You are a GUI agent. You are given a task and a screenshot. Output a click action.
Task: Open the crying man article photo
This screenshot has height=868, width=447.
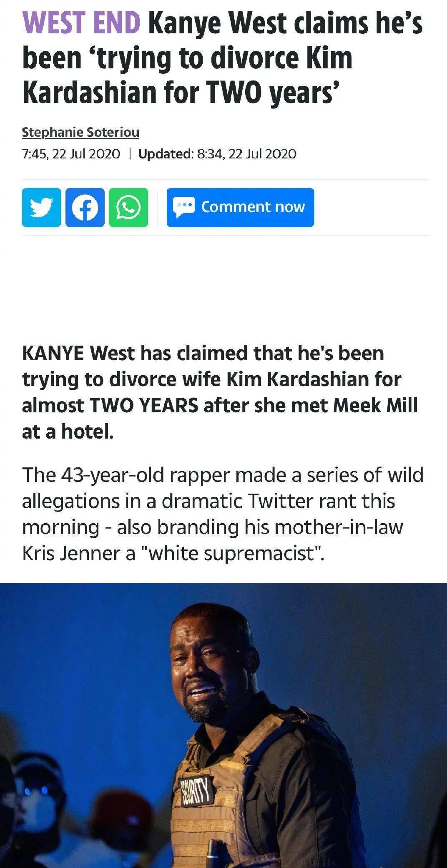(x=223, y=725)
